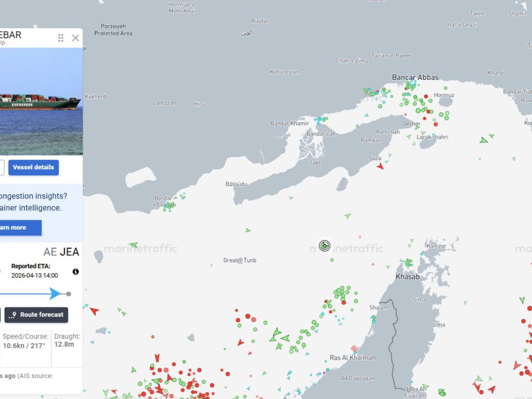This screenshot has width=532, height=399.
Task: Click the Khasab town label
Action: point(407,277)
